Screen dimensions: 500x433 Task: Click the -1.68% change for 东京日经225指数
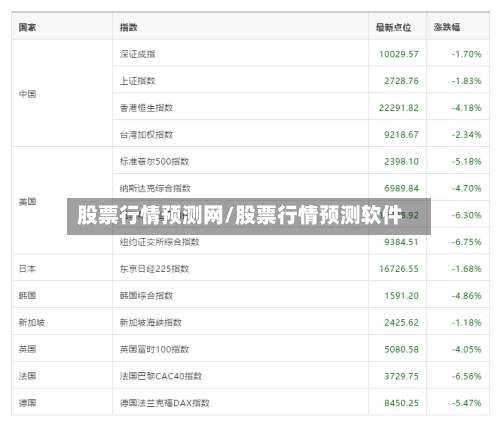tap(467, 269)
